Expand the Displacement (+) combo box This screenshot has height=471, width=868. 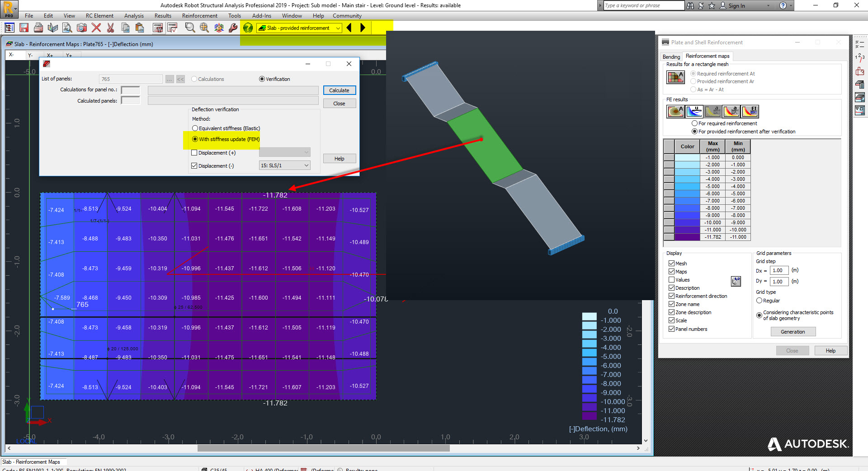pos(307,152)
